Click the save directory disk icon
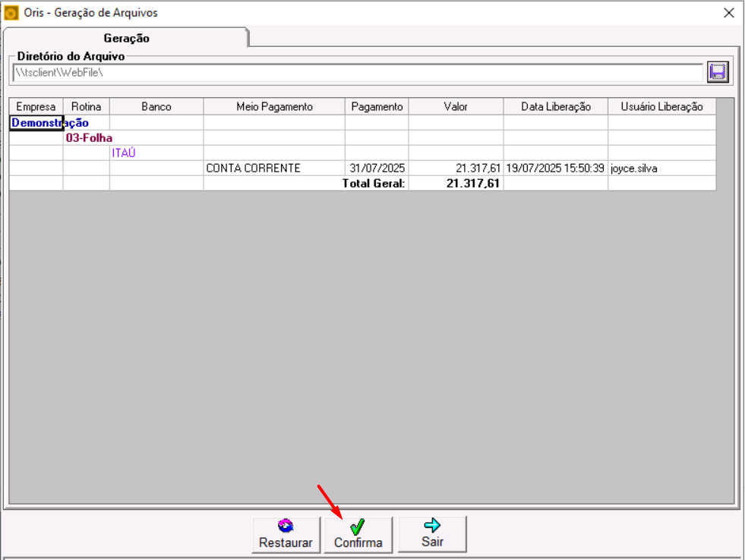Viewport: 745px width, 560px height. pyautogui.click(x=718, y=73)
